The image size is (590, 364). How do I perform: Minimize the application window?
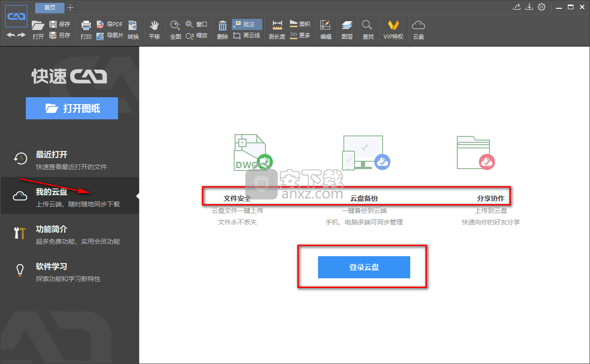coord(559,7)
